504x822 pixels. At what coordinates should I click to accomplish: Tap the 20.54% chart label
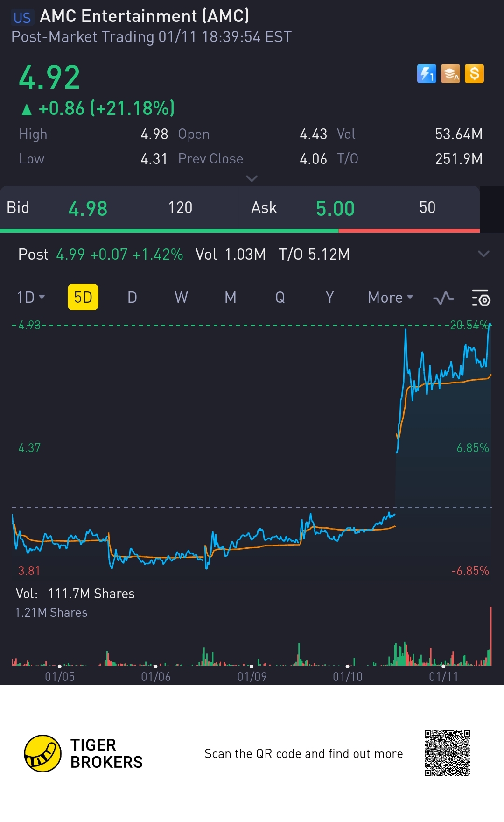click(469, 325)
